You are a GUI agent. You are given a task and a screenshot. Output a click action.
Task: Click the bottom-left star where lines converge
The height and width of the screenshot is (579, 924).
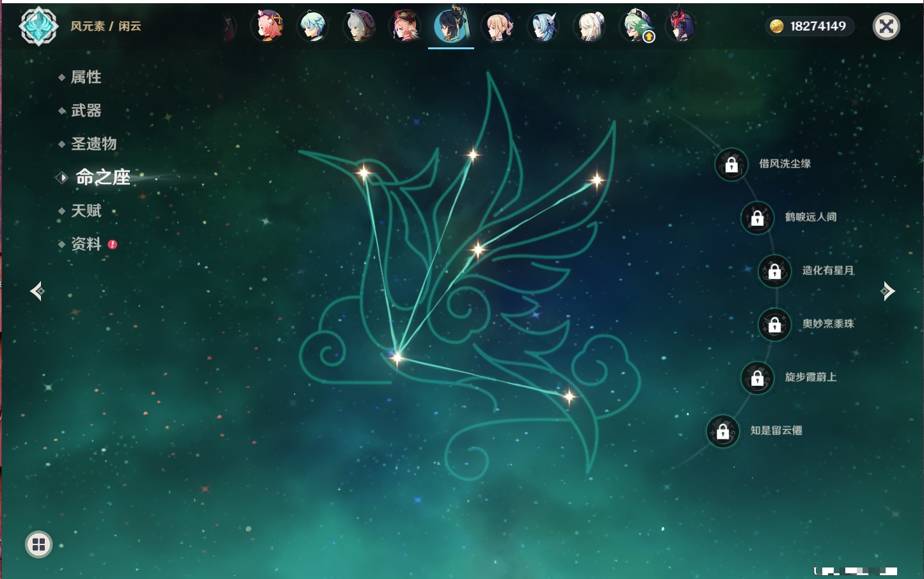click(x=397, y=357)
